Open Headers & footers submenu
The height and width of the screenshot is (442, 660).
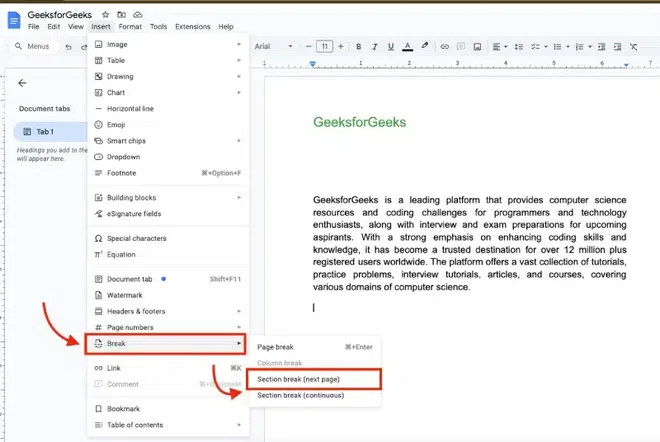click(168, 311)
